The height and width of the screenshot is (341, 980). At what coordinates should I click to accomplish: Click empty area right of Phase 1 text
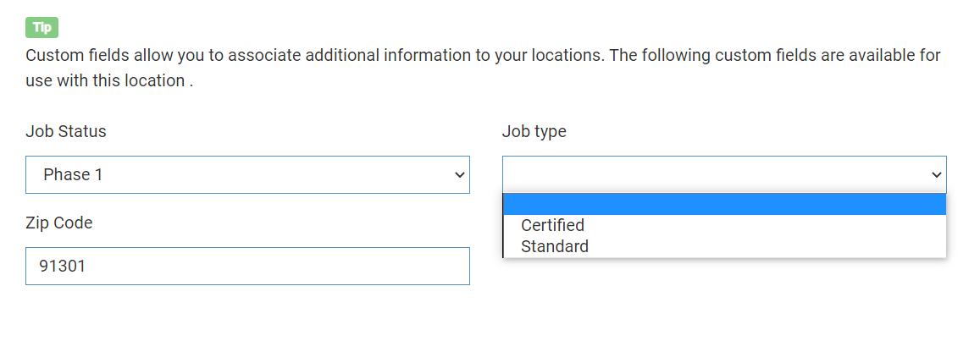pyautogui.click(x=280, y=174)
